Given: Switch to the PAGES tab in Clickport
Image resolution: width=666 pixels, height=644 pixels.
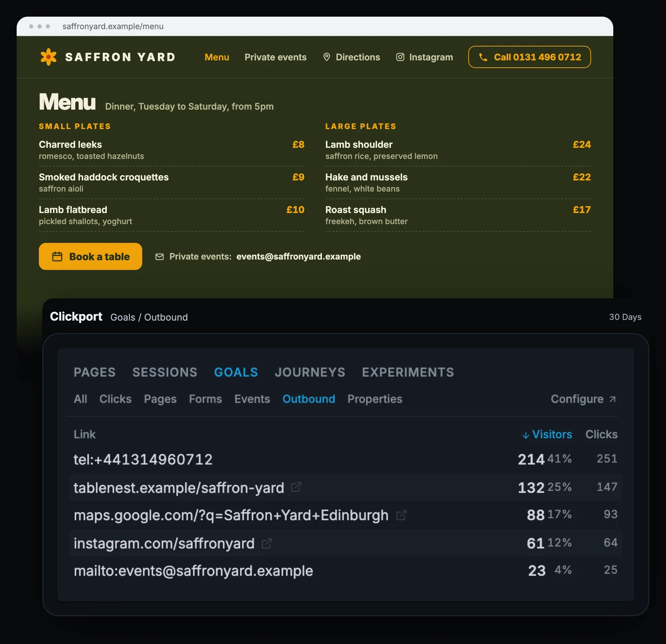Looking at the screenshot, I should click(x=95, y=372).
